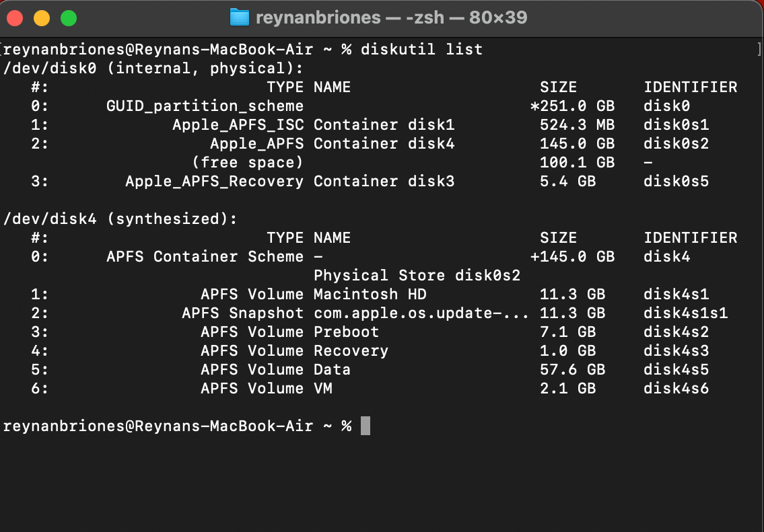Click the 'GUID_partition_scheme' type entry
Screen dimensions: 764x532
(x=205, y=106)
